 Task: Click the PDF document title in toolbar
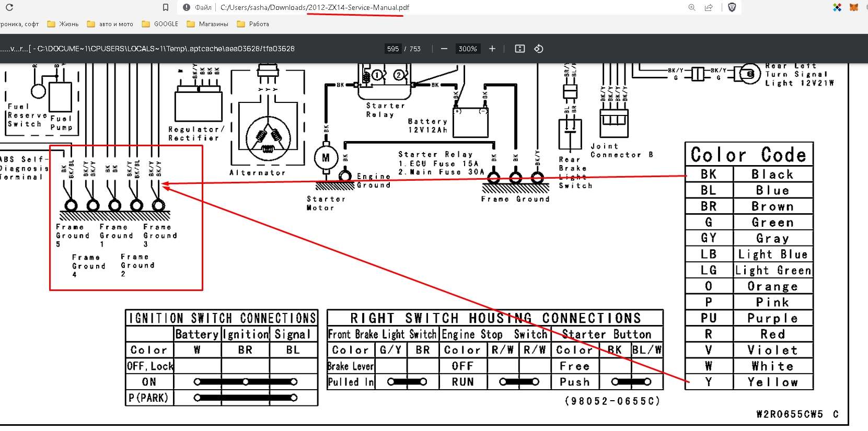(147, 49)
